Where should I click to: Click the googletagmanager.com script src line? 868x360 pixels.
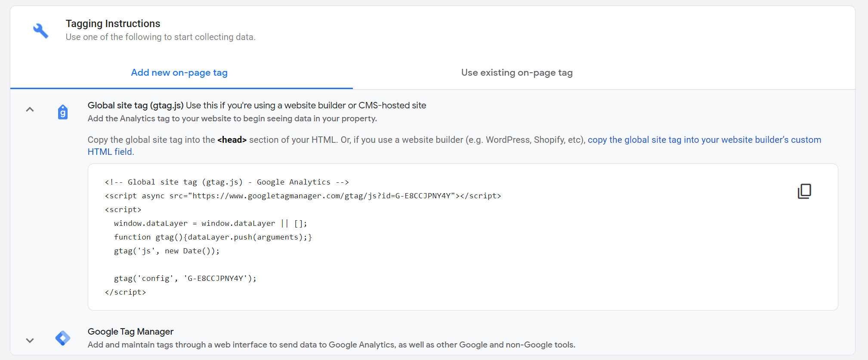click(303, 196)
